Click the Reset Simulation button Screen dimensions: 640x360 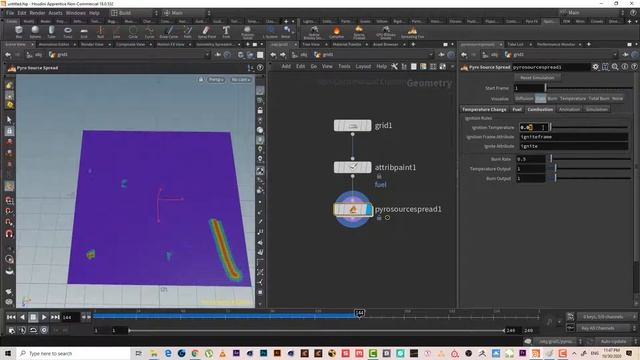point(537,78)
